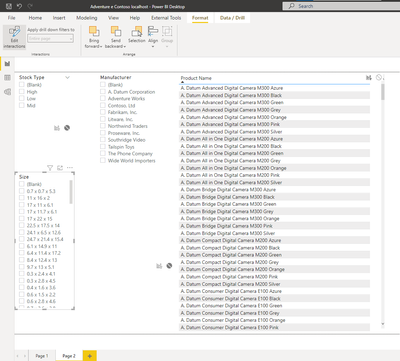400x361 pixels.
Task: Open Apply drill down filters dropdown
Action: [x=50, y=39]
